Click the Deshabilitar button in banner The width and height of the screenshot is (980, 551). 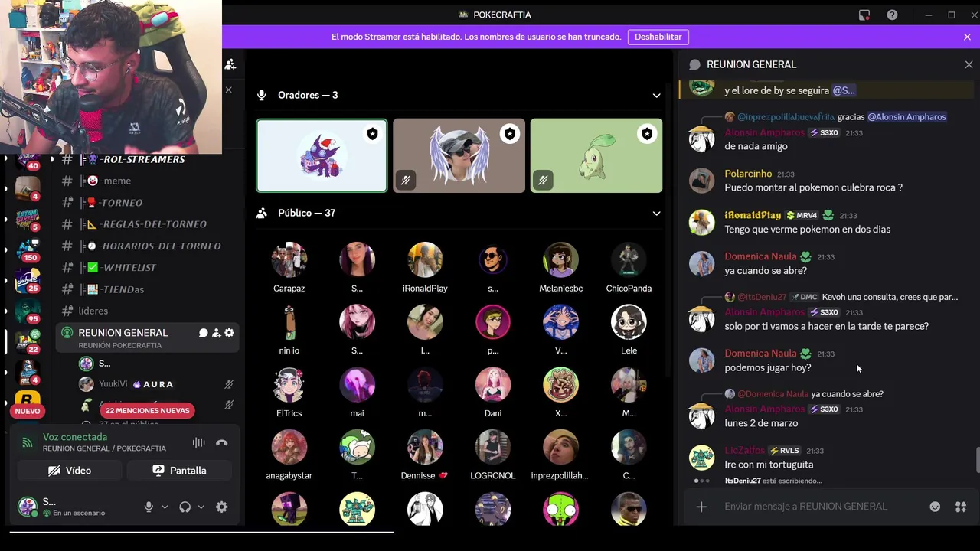pyautogui.click(x=658, y=37)
